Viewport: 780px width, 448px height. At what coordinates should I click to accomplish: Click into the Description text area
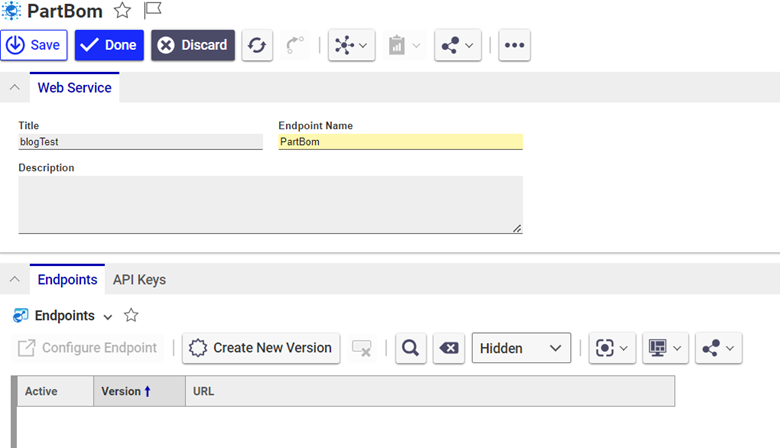pyautogui.click(x=270, y=204)
